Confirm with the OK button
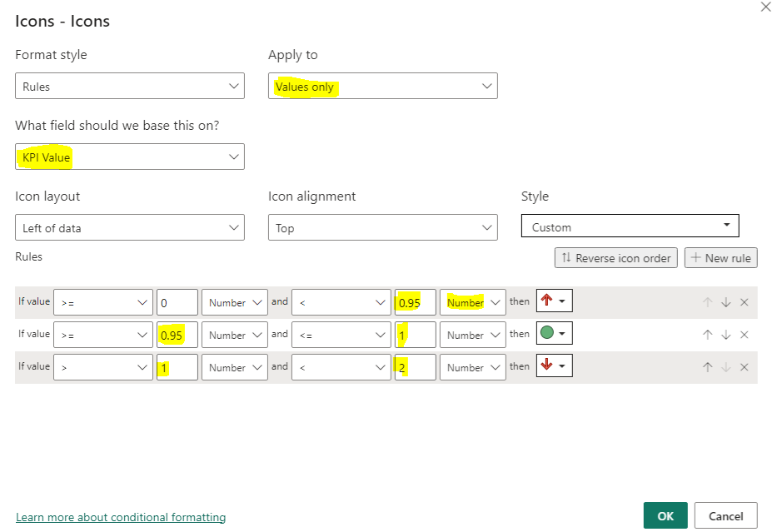This screenshot has width=772, height=532. point(665,515)
